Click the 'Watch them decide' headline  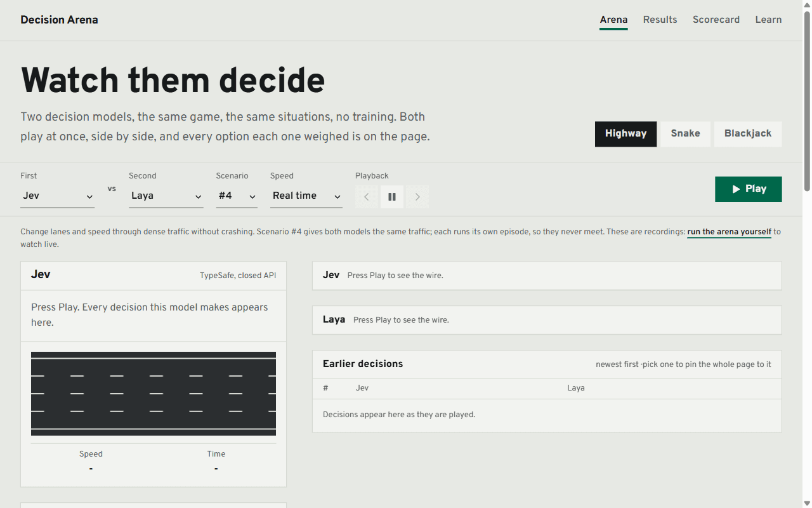coord(173,81)
